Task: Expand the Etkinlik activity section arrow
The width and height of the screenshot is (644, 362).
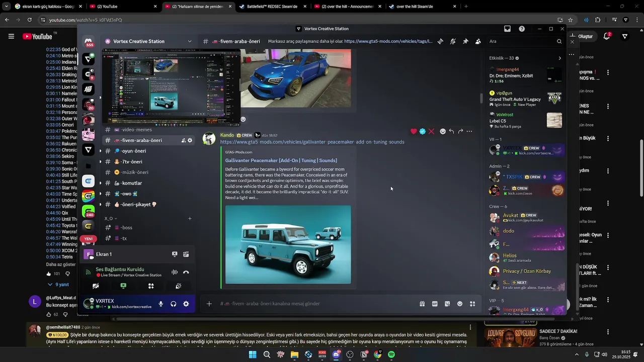Action: (x=559, y=58)
